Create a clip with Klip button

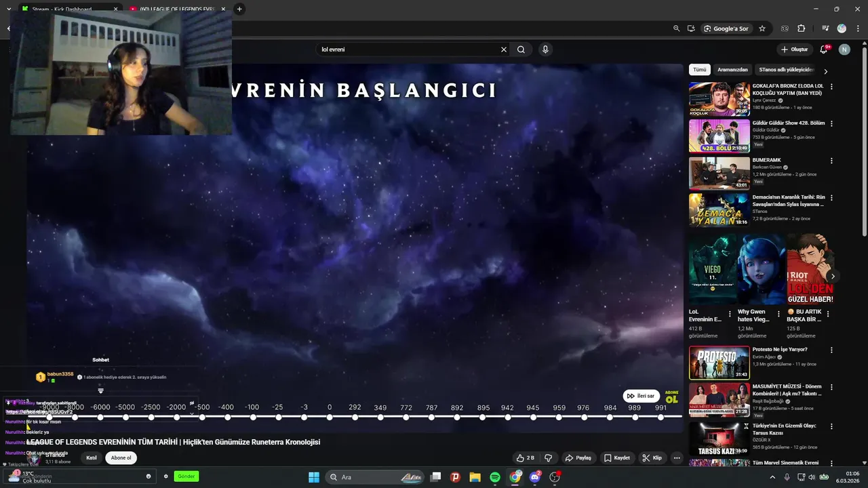(x=652, y=457)
